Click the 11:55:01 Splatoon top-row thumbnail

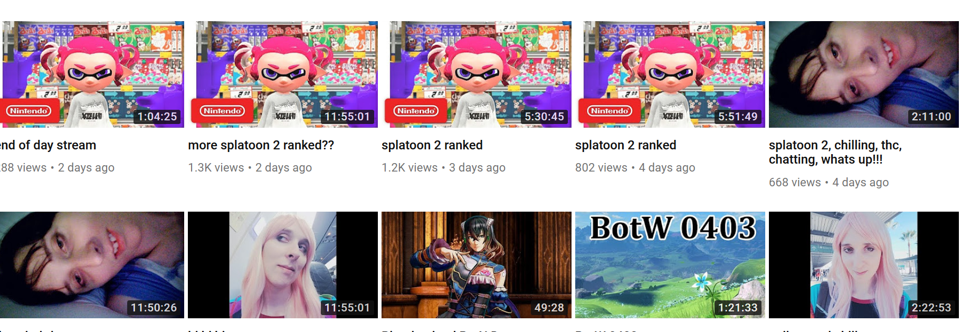tap(283, 74)
